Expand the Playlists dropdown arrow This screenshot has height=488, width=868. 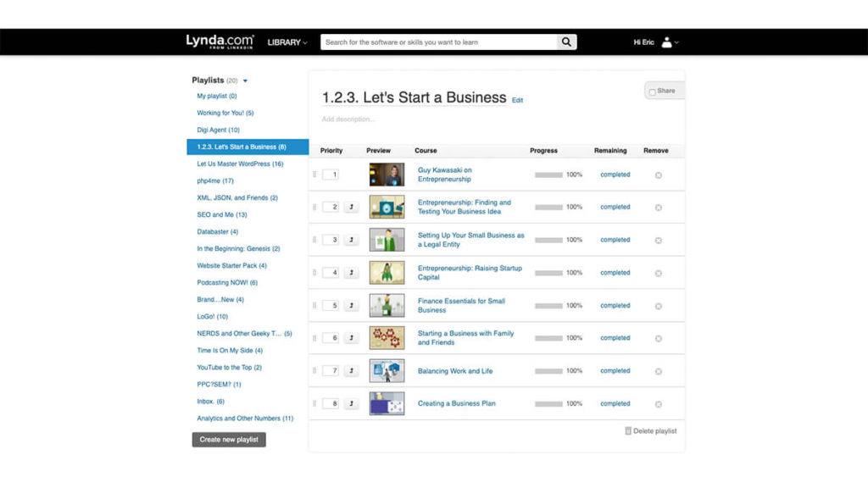click(246, 81)
